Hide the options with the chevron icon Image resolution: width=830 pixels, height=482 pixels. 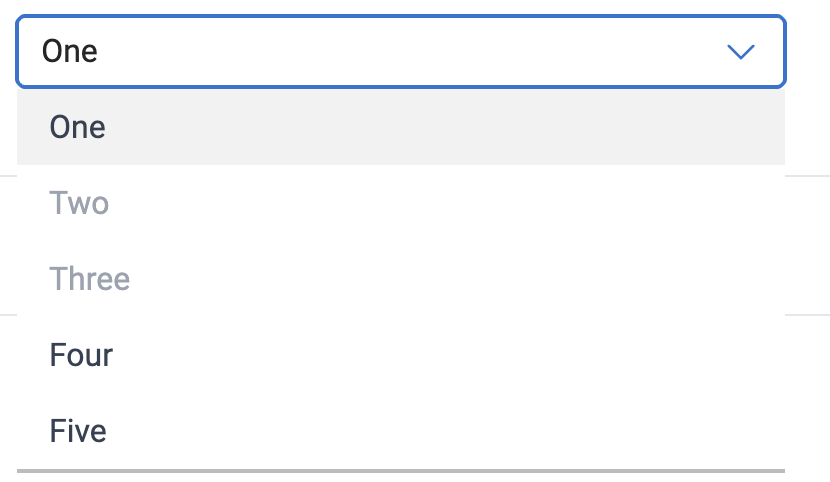coord(740,52)
